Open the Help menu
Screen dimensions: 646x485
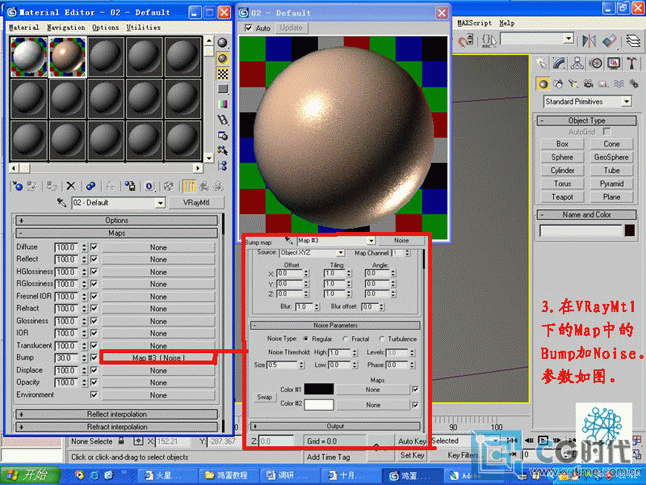click(x=507, y=23)
